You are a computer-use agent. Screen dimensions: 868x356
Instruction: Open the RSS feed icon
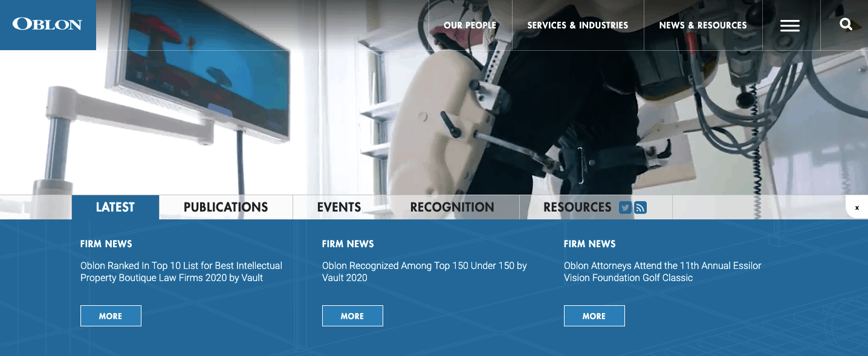coord(641,207)
